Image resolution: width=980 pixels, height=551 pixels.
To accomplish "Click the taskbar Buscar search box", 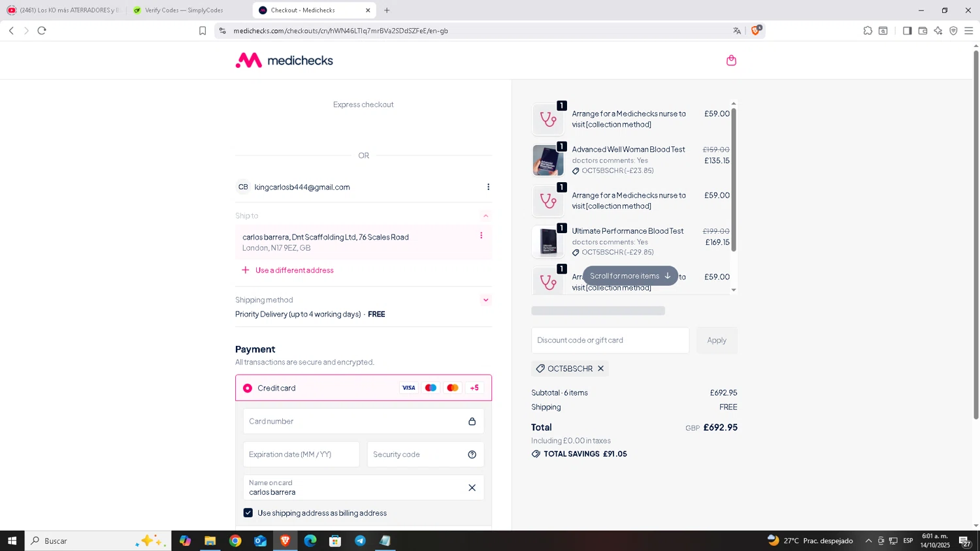I will pos(98,541).
